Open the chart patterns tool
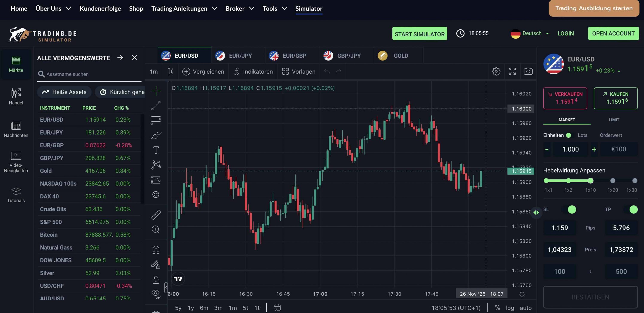Viewport: 644px width, 313px height. pos(156,165)
